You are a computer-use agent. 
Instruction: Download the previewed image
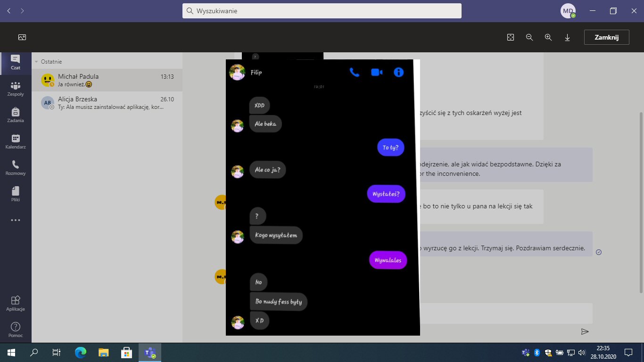click(567, 37)
